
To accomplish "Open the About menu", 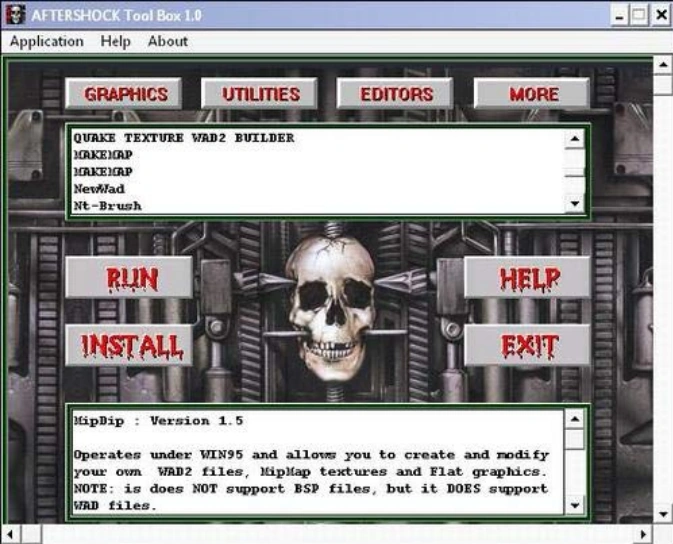I will pyautogui.click(x=168, y=41).
